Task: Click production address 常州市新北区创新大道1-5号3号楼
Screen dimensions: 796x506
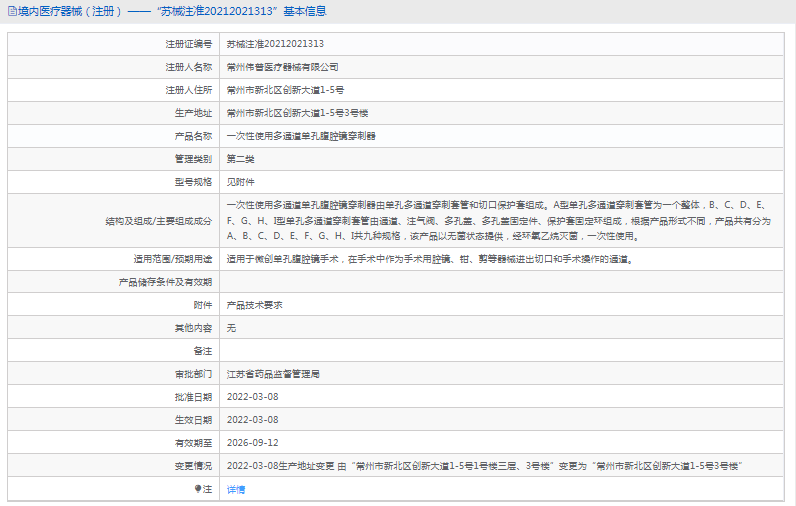Action: (297, 113)
